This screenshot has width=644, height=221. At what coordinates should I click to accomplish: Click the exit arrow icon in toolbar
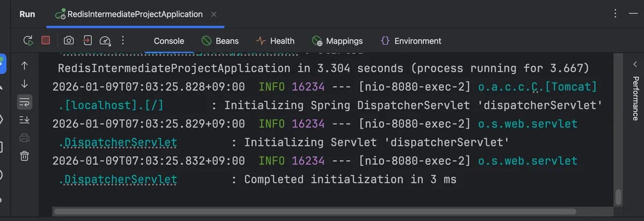pos(87,40)
